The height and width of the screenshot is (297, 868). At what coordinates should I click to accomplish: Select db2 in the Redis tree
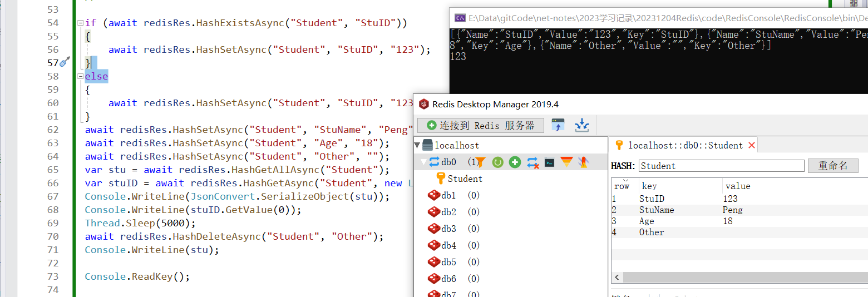tap(448, 212)
